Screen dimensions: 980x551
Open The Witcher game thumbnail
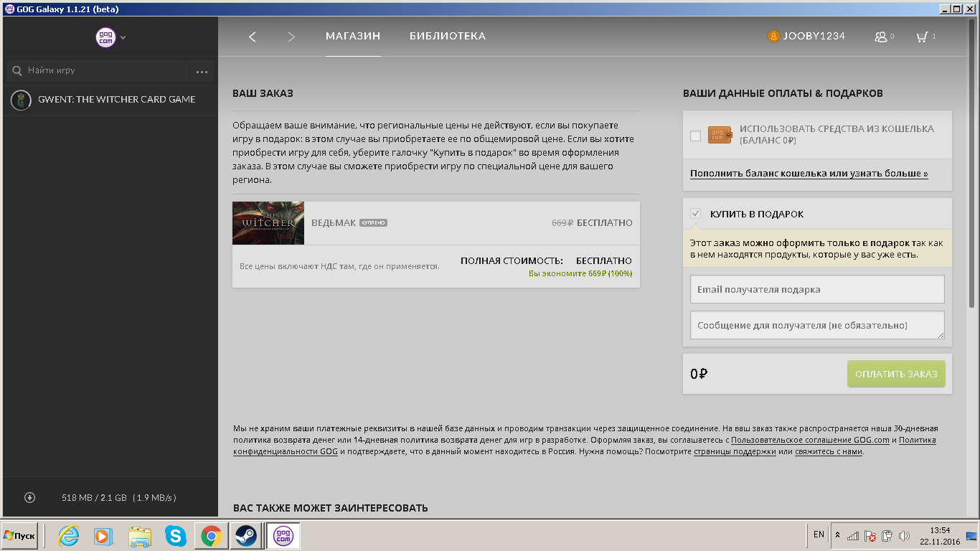pos(268,223)
